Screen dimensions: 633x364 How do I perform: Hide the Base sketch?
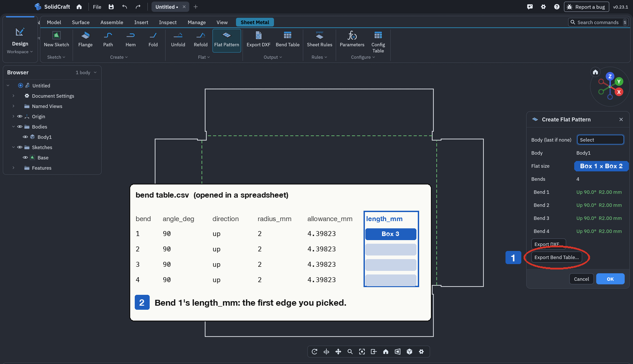(25, 158)
